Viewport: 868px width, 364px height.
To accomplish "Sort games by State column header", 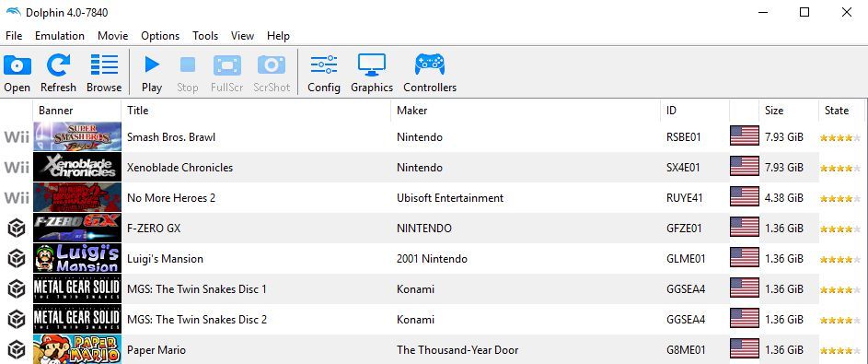I will 841,111.
